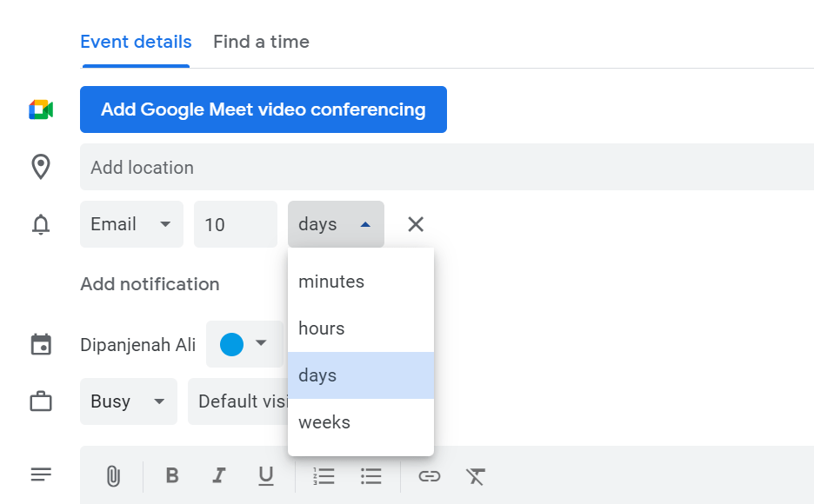The height and width of the screenshot is (504, 814).
Task: Insert a link in description
Action: (430, 476)
